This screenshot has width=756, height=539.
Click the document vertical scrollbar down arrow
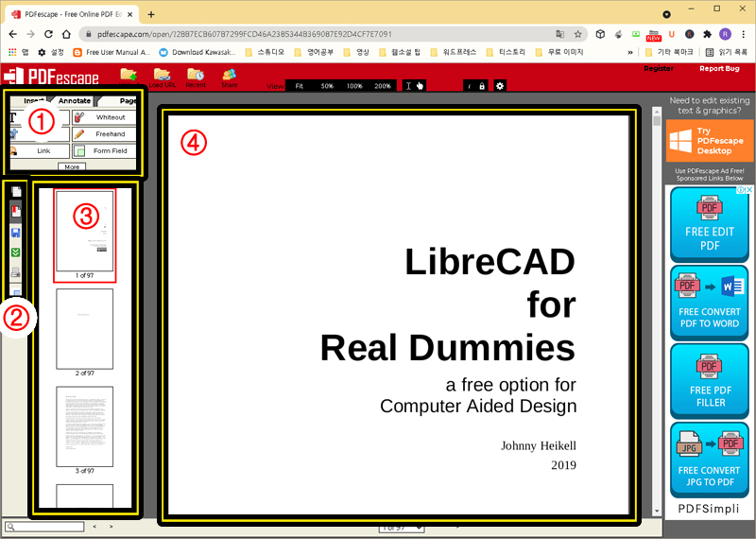(657, 512)
